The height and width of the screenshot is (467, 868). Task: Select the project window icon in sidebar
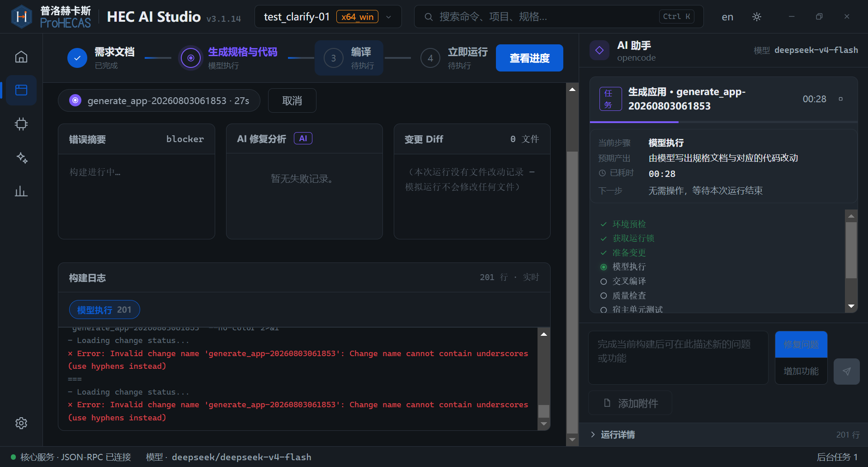pyautogui.click(x=21, y=90)
